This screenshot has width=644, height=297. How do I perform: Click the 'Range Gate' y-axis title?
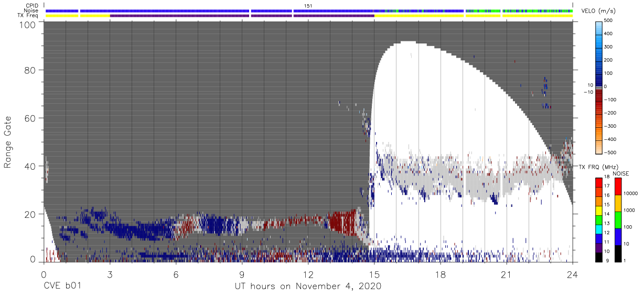8,142
